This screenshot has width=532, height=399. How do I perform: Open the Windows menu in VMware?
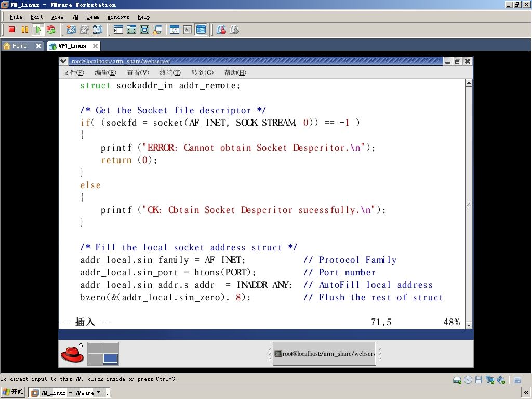coord(118,17)
